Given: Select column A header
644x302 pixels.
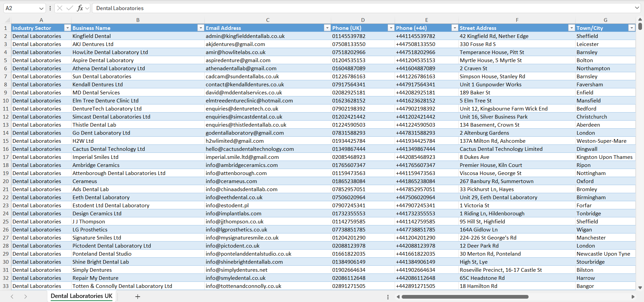Looking at the screenshot, I should pyautogui.click(x=41, y=20).
